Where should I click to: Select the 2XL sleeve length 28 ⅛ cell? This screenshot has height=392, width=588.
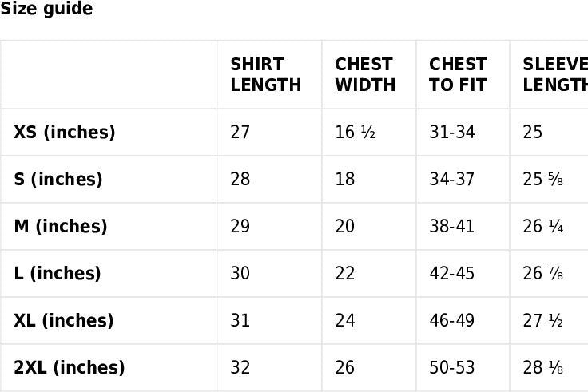click(543, 367)
